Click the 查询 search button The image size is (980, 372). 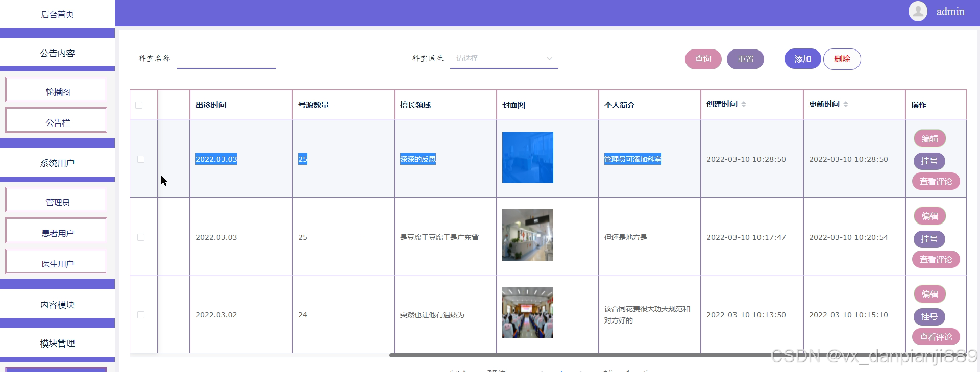coord(703,59)
